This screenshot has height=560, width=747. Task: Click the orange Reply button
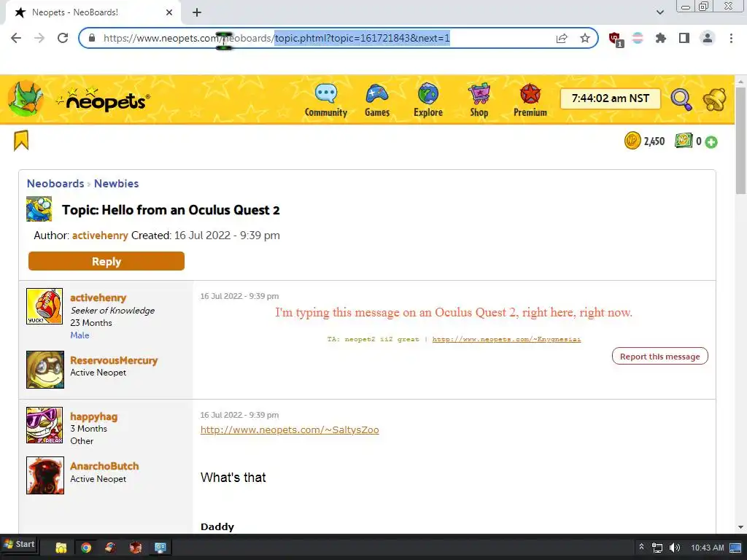point(107,262)
